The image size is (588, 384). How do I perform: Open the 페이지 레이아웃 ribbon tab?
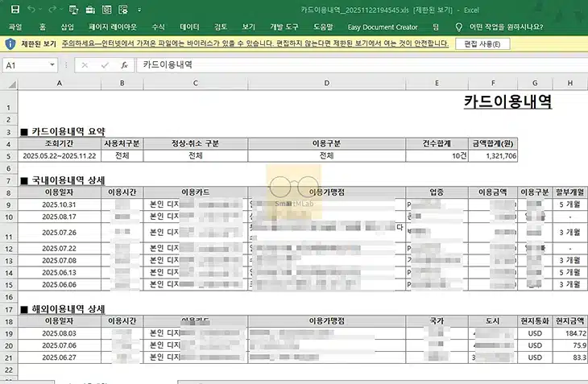113,27
